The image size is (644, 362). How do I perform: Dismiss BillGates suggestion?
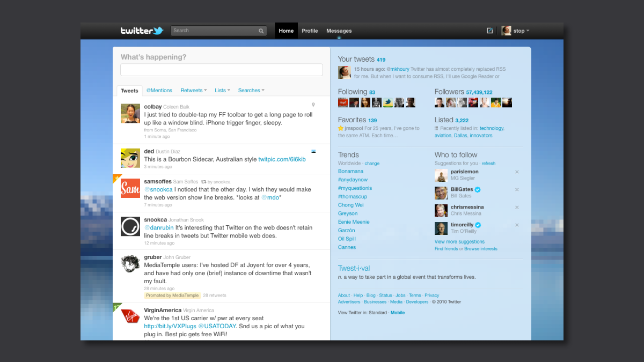click(x=517, y=189)
